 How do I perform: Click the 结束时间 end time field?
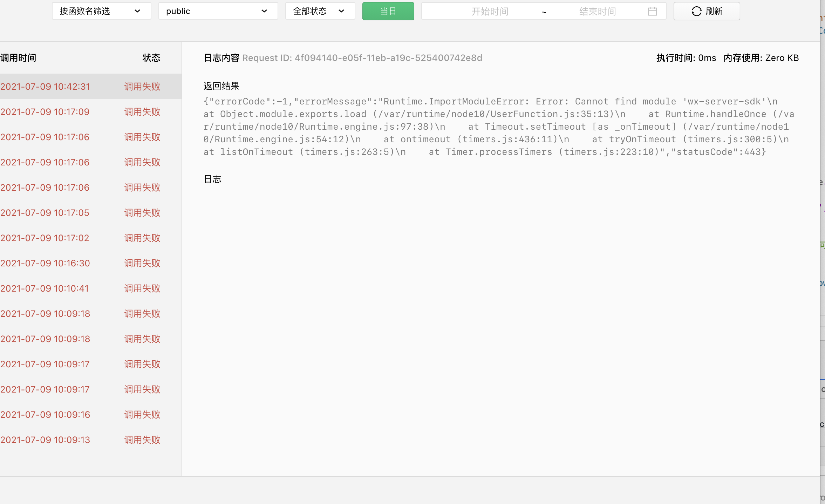[x=597, y=12]
